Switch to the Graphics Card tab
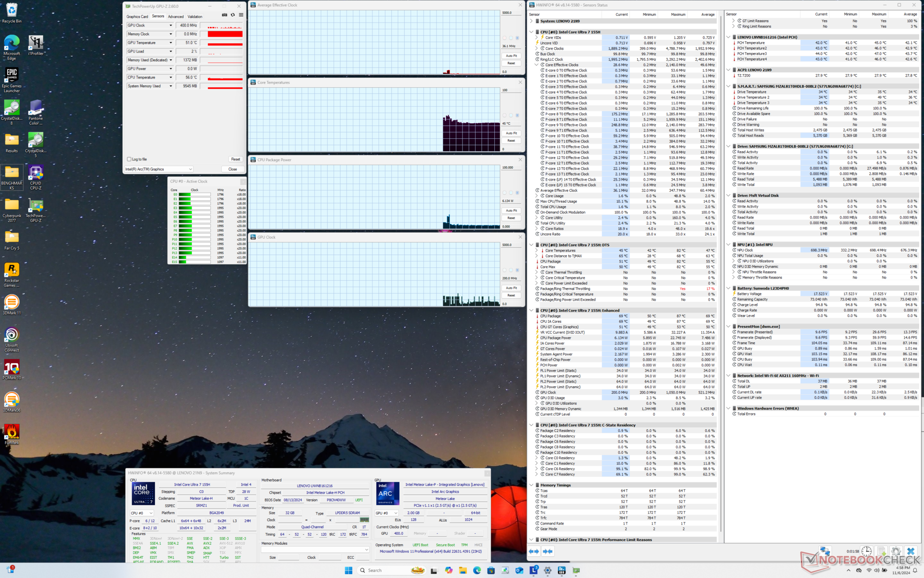The image size is (924, 578). point(137,17)
